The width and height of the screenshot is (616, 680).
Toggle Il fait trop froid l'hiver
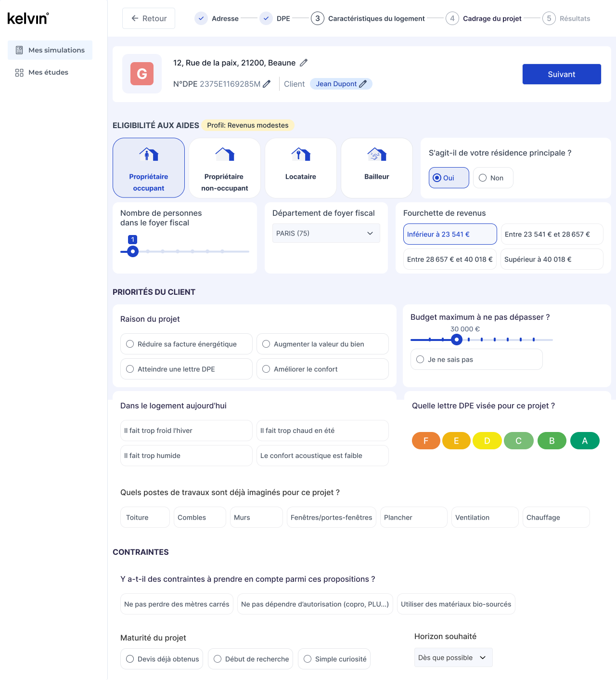tap(186, 431)
